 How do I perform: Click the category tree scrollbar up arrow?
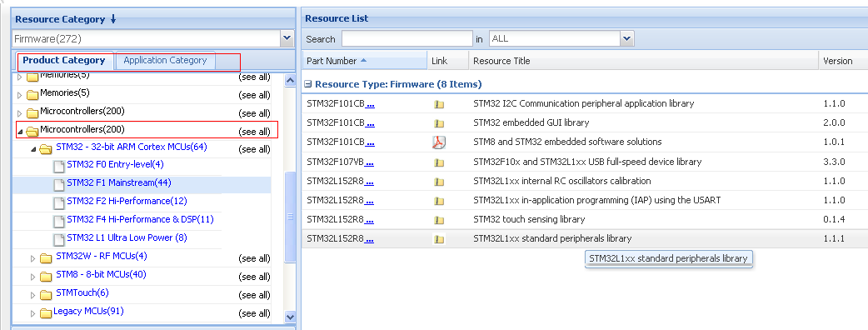pyautogui.click(x=290, y=80)
